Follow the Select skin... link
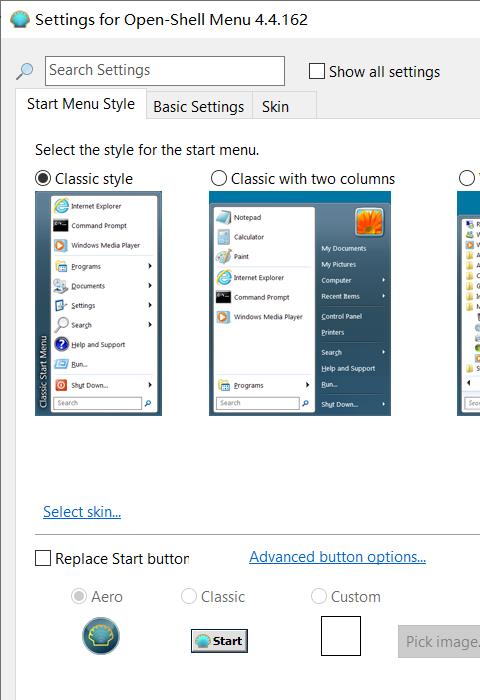 pyautogui.click(x=82, y=512)
